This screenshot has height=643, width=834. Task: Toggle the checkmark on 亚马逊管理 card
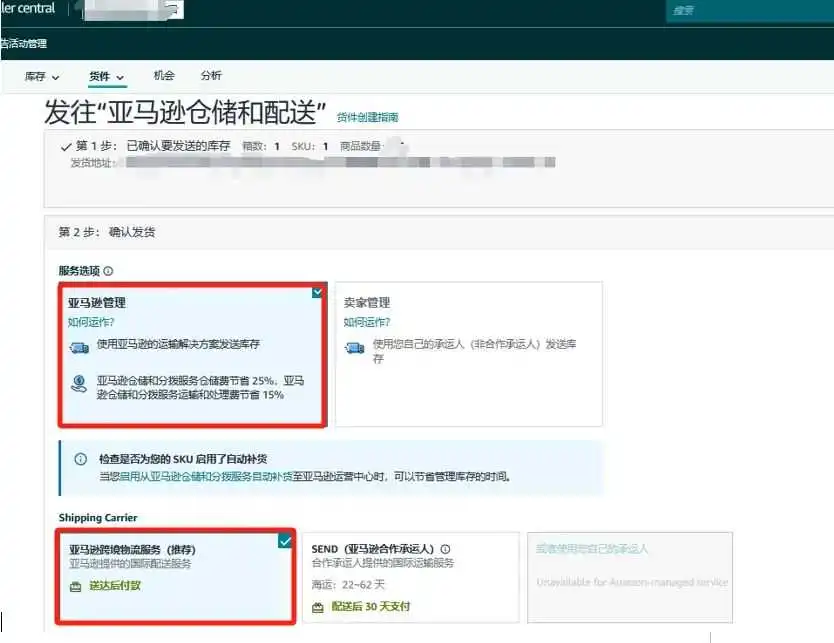tap(317, 292)
